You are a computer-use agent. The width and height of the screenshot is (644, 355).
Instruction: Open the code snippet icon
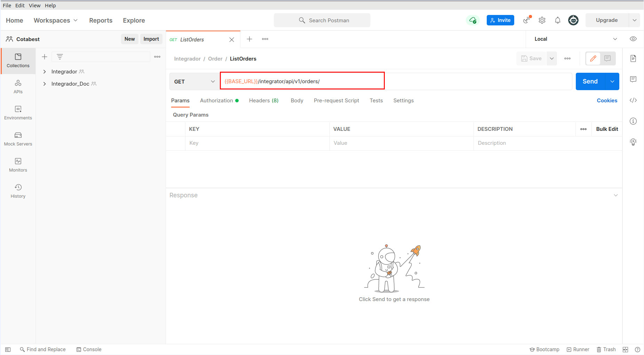633,100
